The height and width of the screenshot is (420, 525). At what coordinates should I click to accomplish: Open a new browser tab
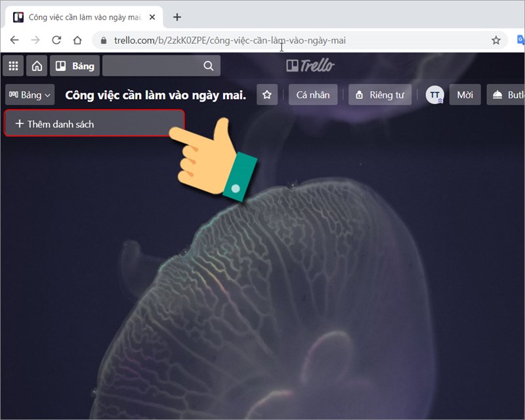point(177,17)
